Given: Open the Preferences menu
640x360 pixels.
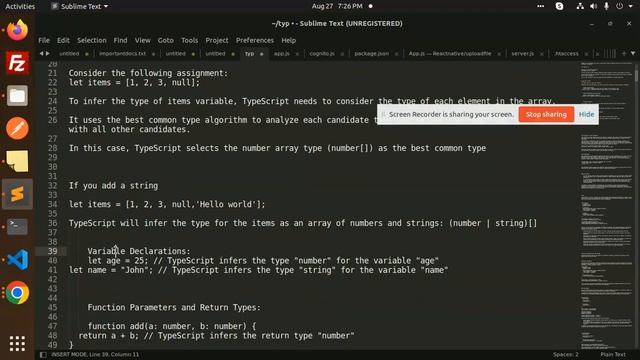Looking at the screenshot, I should click(x=255, y=40).
